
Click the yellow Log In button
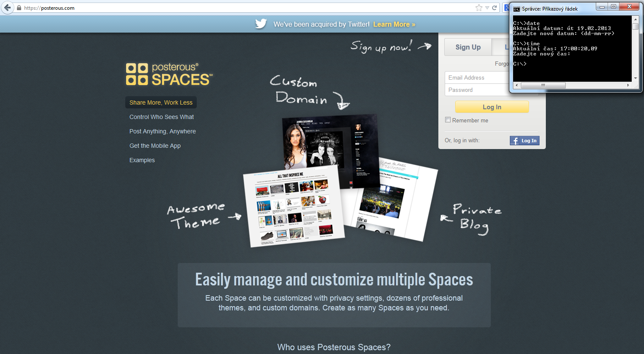[x=492, y=107]
